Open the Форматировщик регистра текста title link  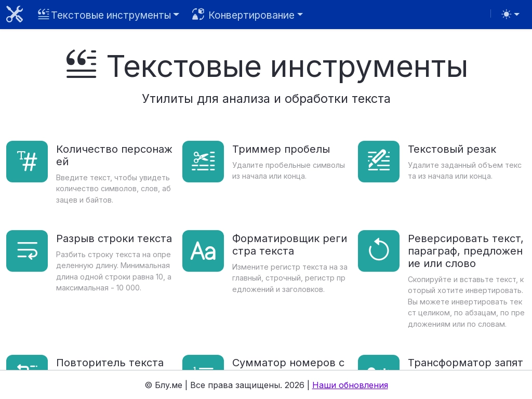click(x=289, y=245)
